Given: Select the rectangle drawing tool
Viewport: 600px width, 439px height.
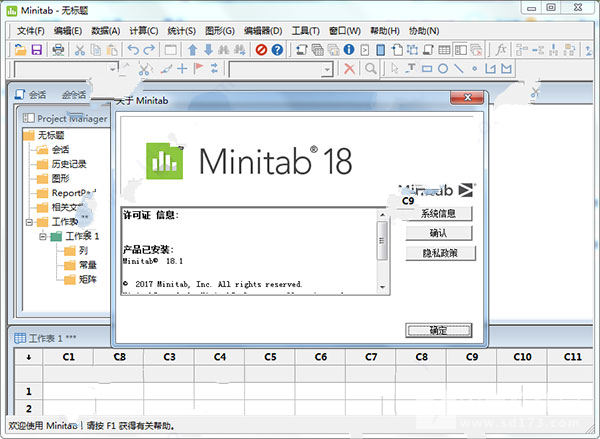Looking at the screenshot, I should tap(427, 69).
